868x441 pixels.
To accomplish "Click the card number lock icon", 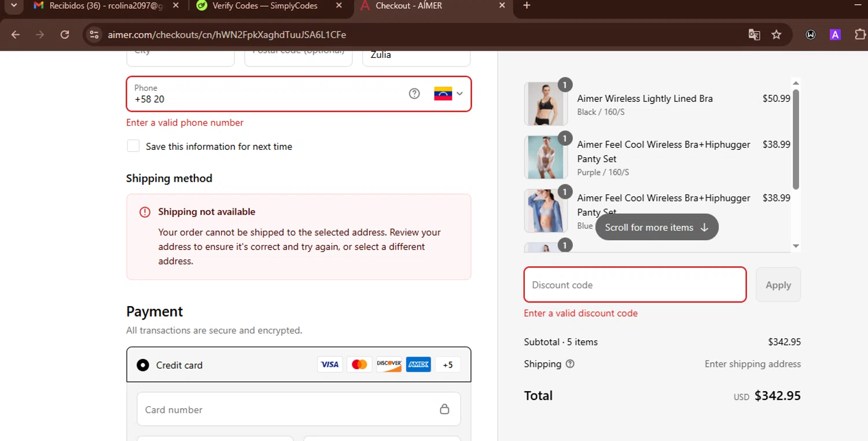I will pos(444,409).
